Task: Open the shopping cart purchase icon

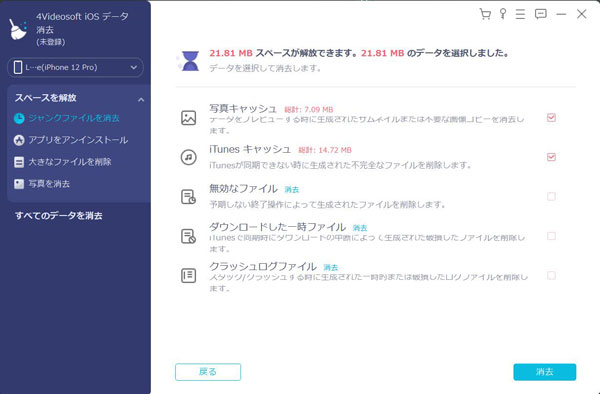Action: point(485,15)
